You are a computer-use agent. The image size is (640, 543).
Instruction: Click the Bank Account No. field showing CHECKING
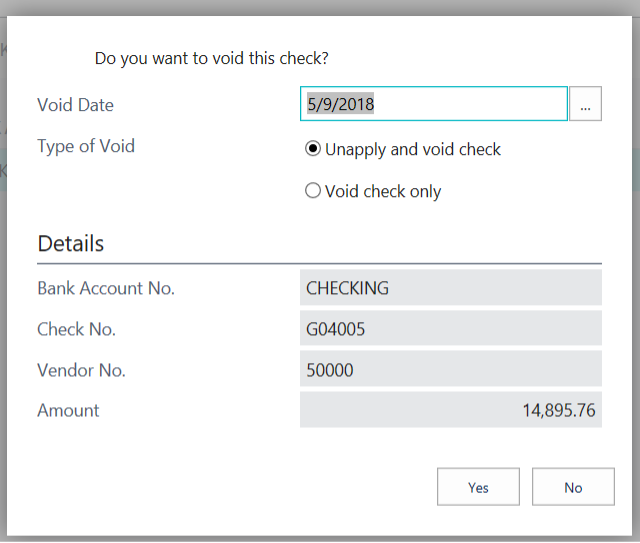(451, 288)
